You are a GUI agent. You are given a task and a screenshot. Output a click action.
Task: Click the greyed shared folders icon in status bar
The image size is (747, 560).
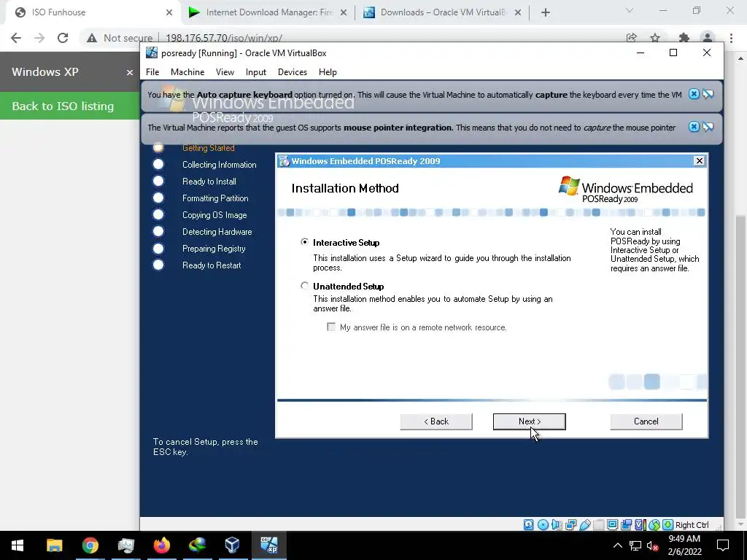(x=599, y=525)
